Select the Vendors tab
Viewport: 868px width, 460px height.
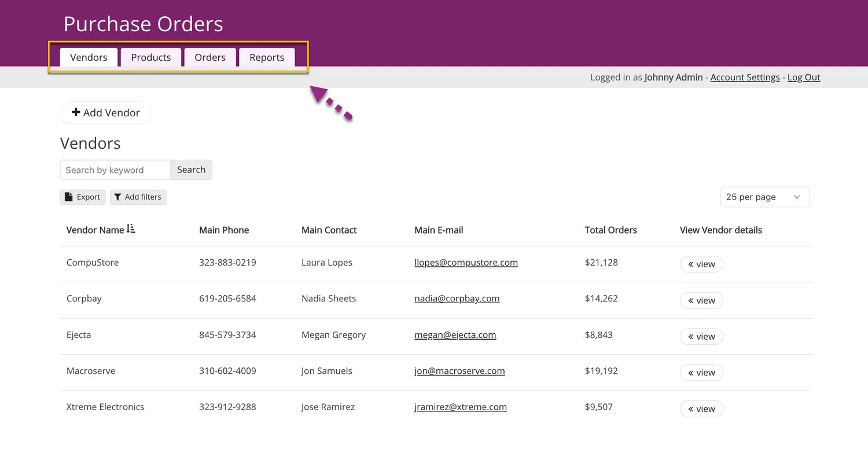coord(89,57)
